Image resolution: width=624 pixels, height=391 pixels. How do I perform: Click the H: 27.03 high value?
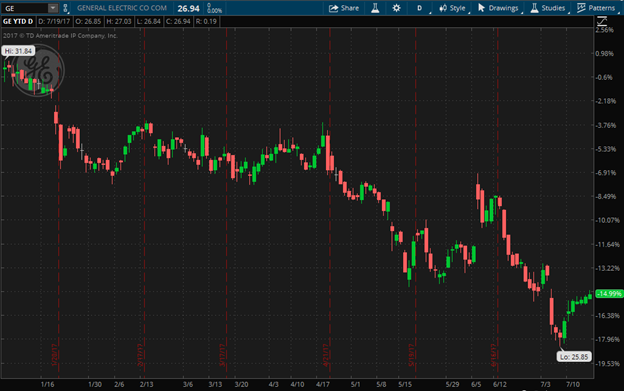(x=119, y=21)
